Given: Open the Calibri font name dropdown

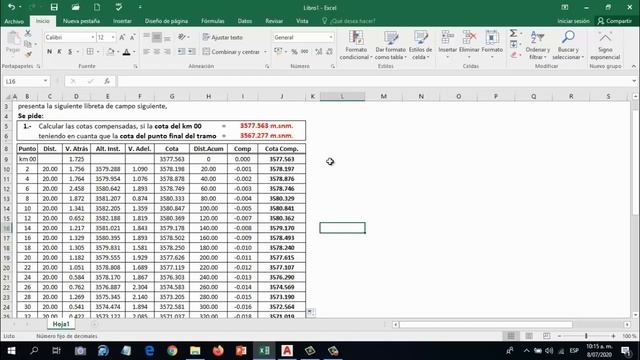Looking at the screenshot, I should point(93,37).
